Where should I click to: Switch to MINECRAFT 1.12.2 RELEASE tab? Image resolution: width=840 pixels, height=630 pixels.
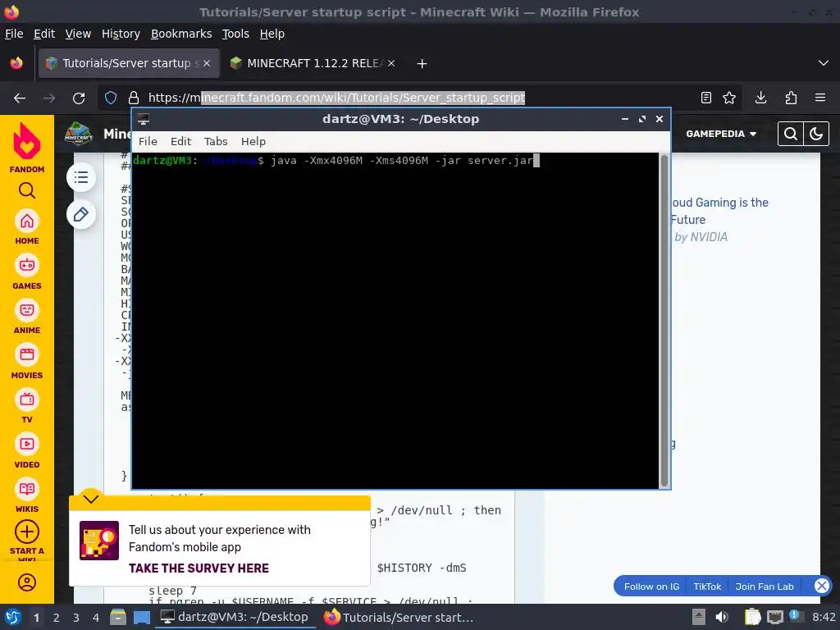coord(313,63)
